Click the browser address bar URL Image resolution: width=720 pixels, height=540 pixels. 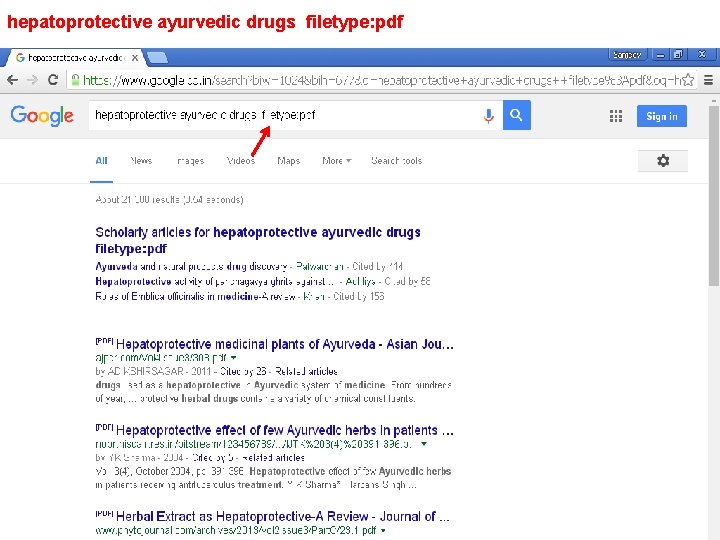click(381, 80)
